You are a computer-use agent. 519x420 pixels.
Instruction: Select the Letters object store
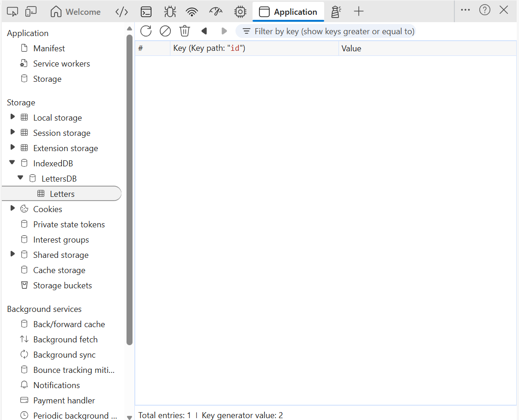61,194
